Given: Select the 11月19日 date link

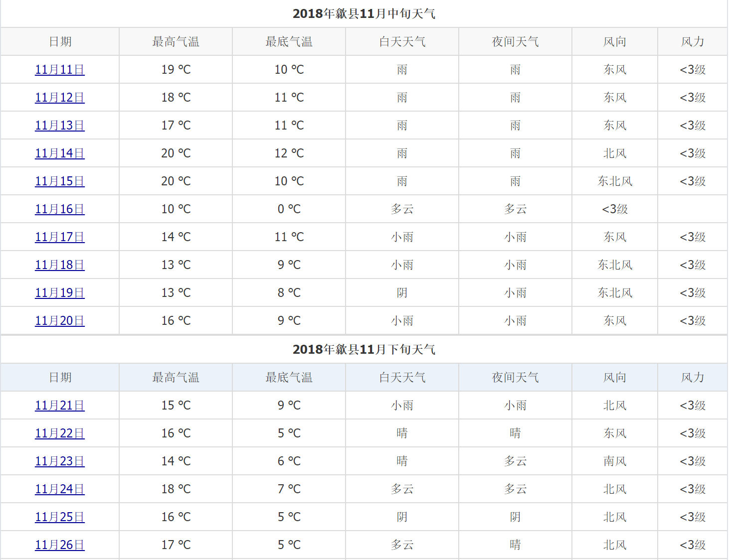Looking at the screenshot, I should tap(60, 293).
